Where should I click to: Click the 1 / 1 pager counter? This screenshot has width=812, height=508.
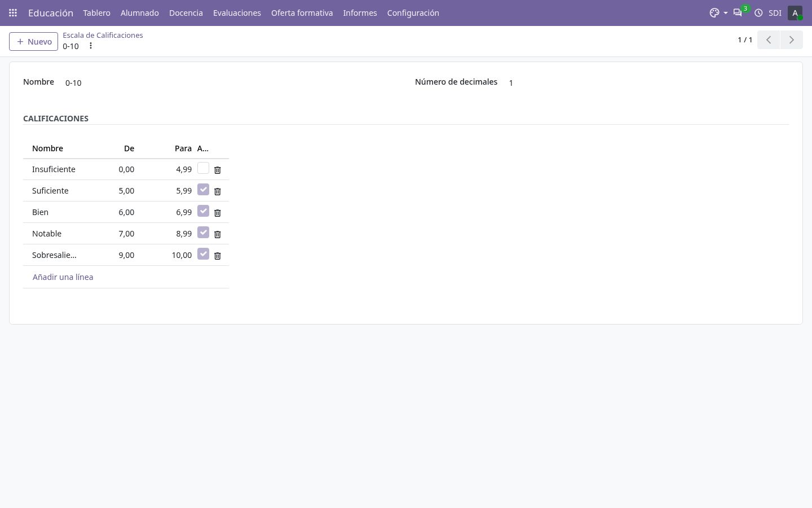point(745,40)
